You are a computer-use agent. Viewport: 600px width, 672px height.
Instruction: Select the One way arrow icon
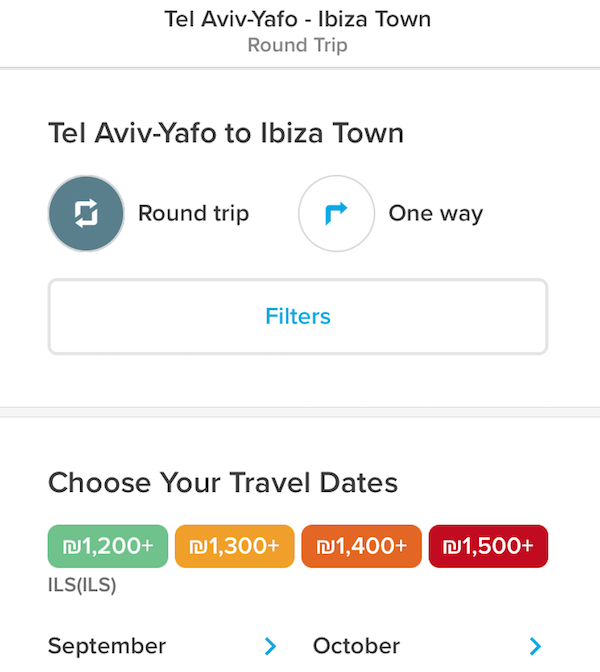(x=336, y=213)
